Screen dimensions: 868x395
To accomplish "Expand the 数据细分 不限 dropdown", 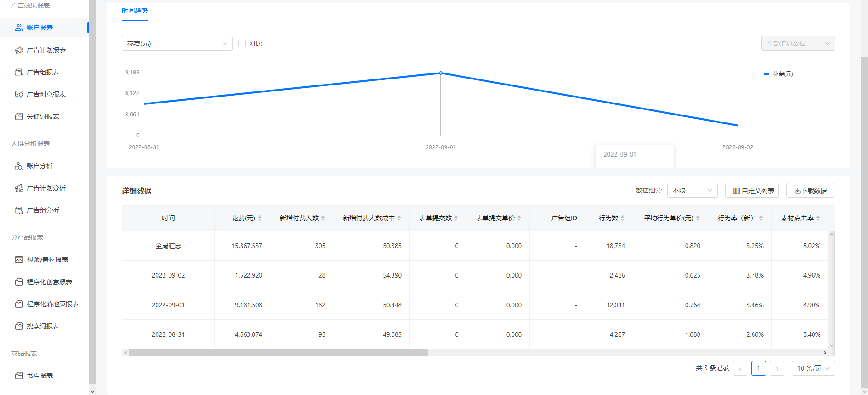I will 692,190.
